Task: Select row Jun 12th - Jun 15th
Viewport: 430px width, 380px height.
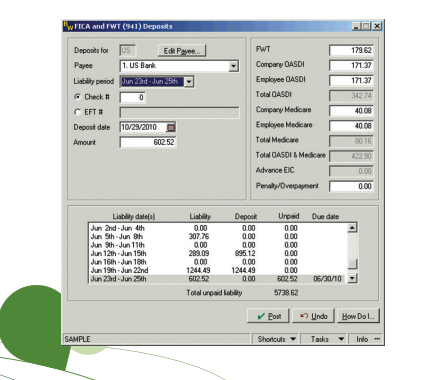Action: 218,253
